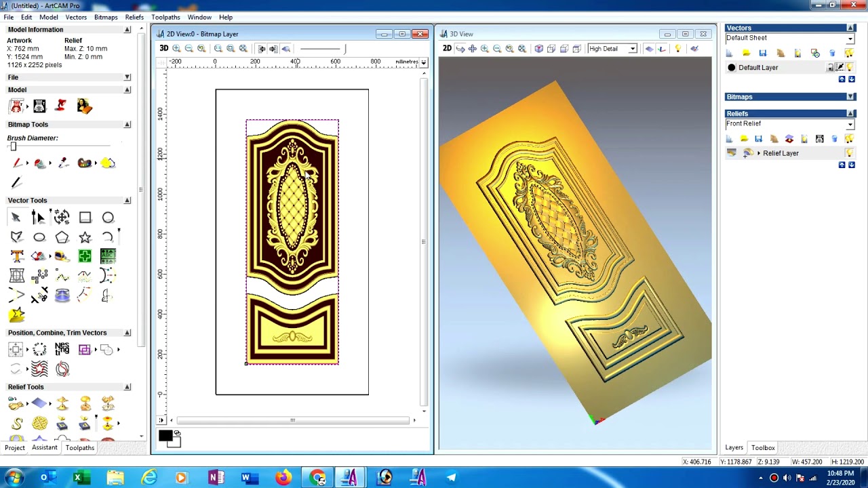Click the red desk lamp model icon
Image resolution: width=868 pixels, height=488 pixels.
tap(61, 106)
